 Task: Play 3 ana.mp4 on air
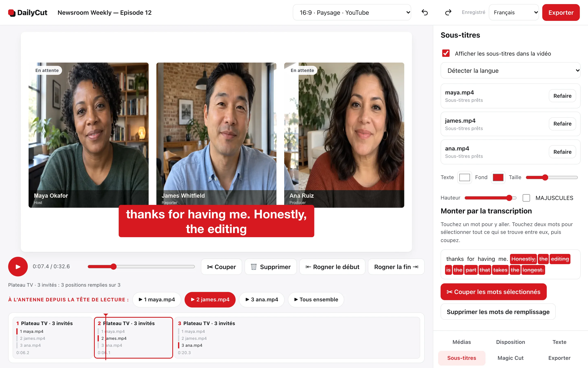tap(262, 299)
